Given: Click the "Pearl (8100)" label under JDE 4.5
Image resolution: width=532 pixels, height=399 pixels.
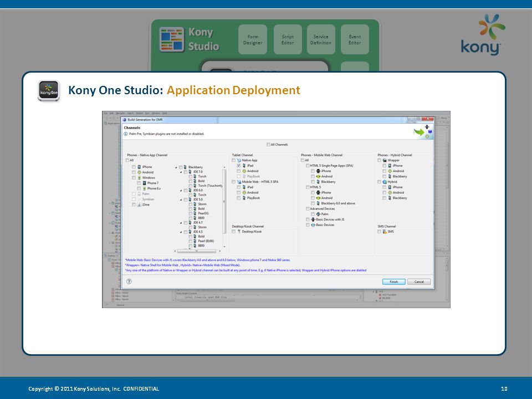Looking at the screenshot, I should 206,241.
